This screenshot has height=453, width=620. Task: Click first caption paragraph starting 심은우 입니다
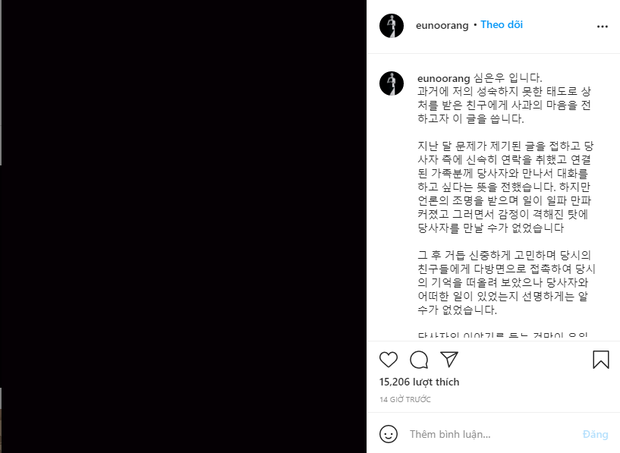505,98
